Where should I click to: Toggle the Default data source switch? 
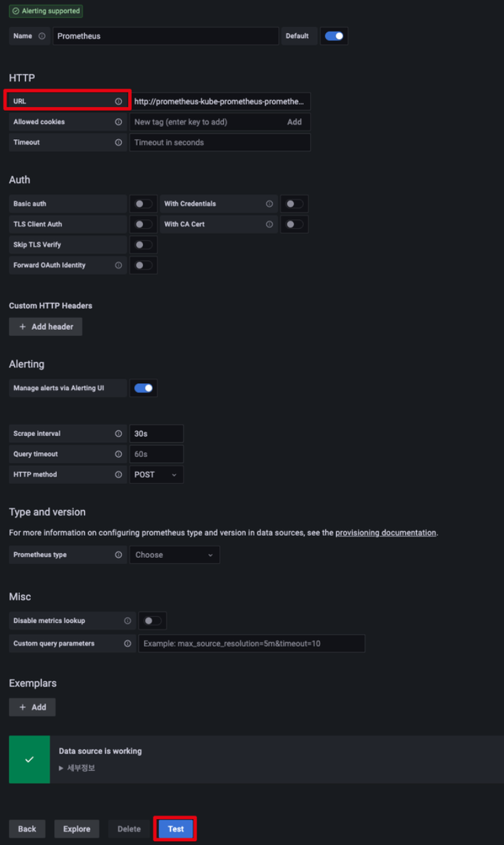(x=334, y=36)
